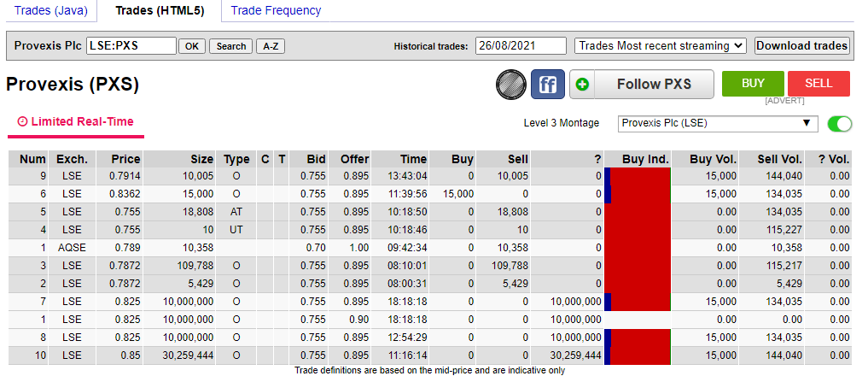Click the offer value 1.00
Viewport: 868px width, 376px height.
click(x=358, y=248)
